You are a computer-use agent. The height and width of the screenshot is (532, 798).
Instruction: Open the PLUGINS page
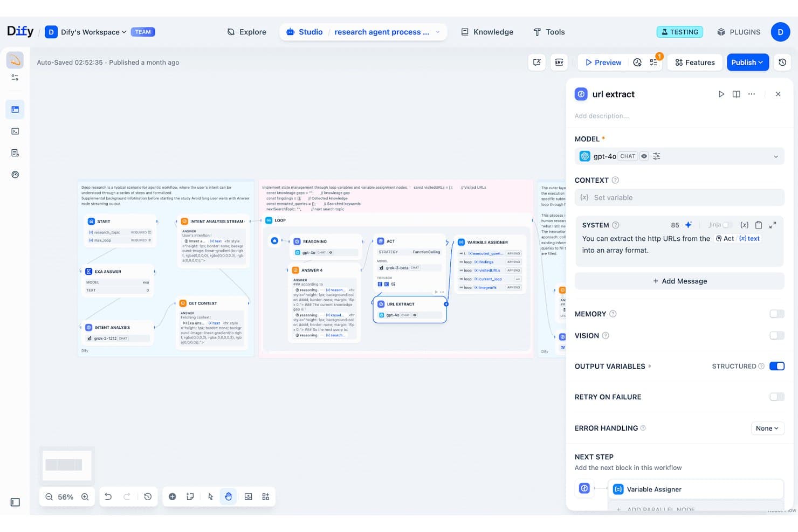pos(739,32)
